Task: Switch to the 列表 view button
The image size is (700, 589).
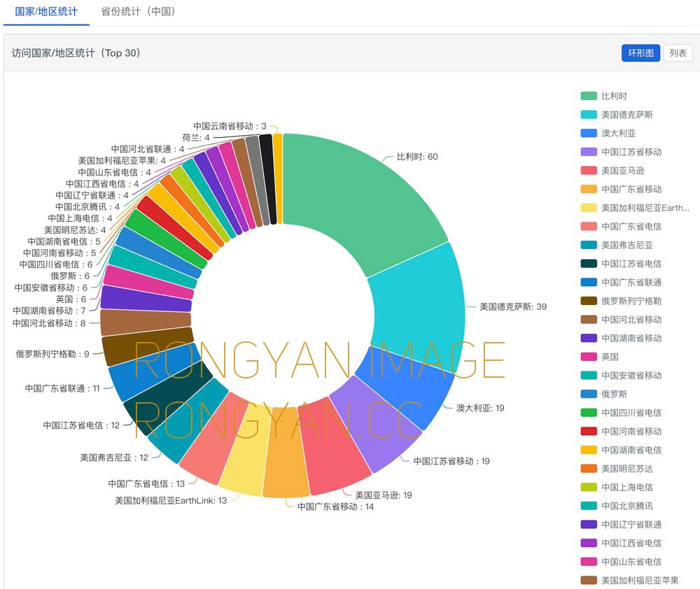Action: click(x=678, y=53)
